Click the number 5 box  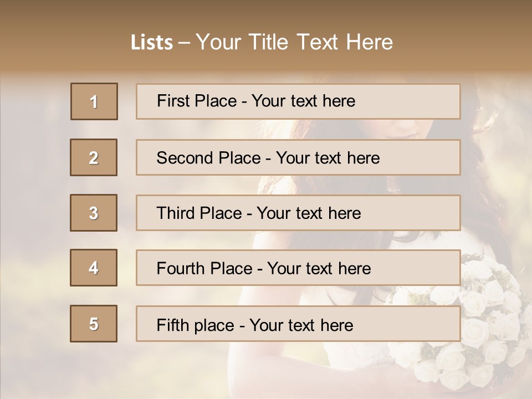click(94, 324)
